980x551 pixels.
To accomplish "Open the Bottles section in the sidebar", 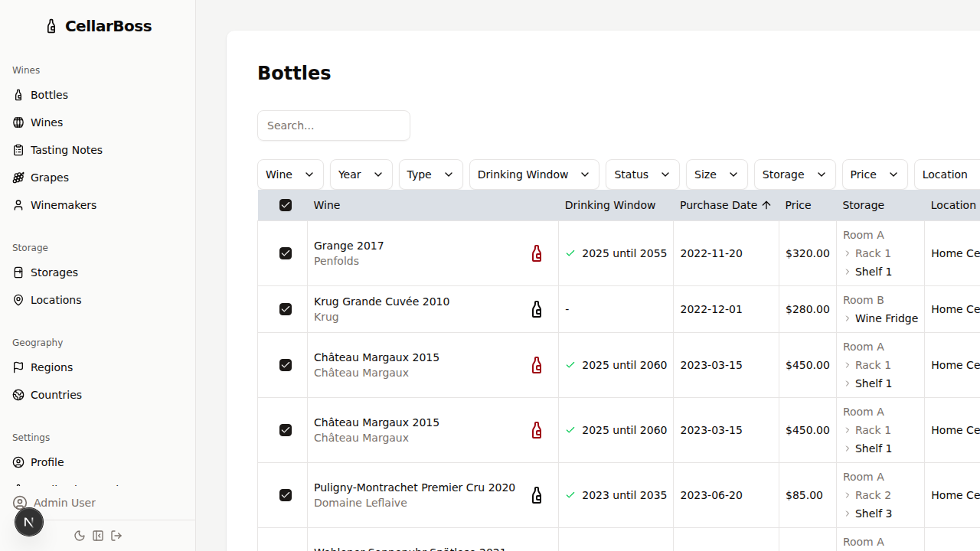I will point(49,94).
